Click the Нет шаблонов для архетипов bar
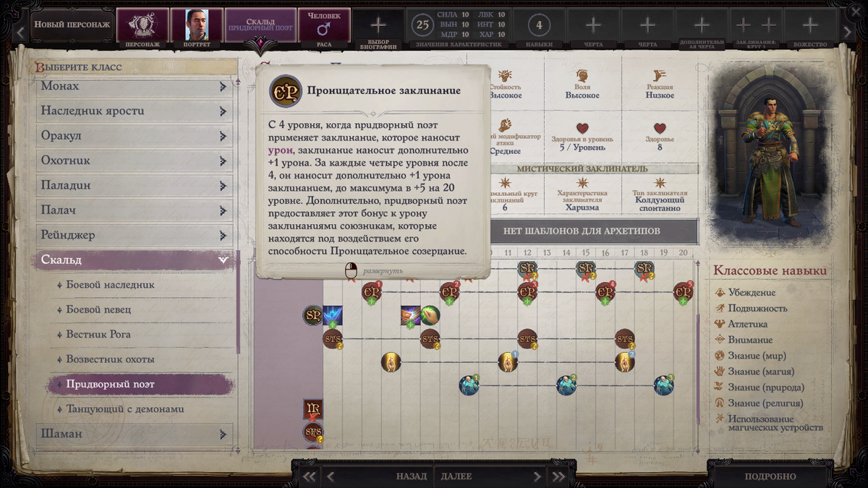Image resolution: width=868 pixels, height=488 pixels. point(583,231)
